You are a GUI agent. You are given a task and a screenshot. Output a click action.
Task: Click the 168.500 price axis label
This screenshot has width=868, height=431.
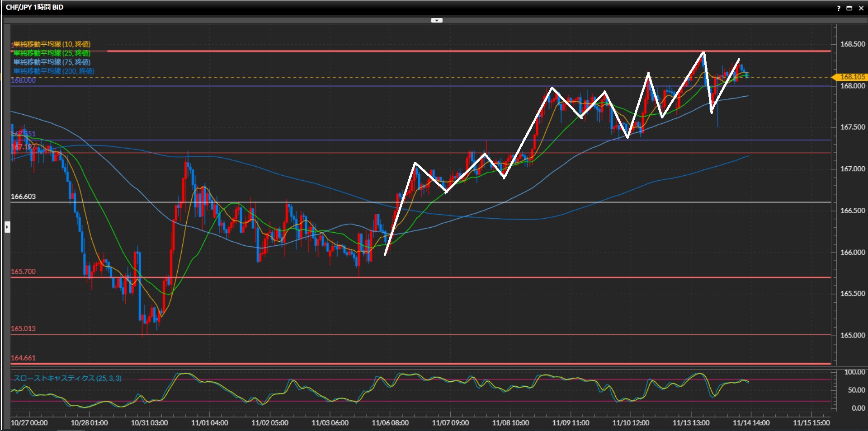point(852,44)
